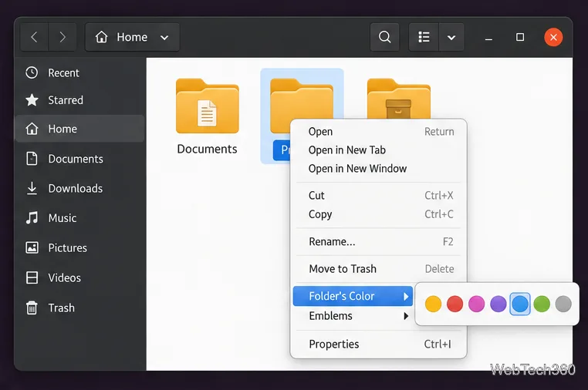Choose Cut from the context menu
This screenshot has height=390, width=588.
pyautogui.click(x=379, y=195)
